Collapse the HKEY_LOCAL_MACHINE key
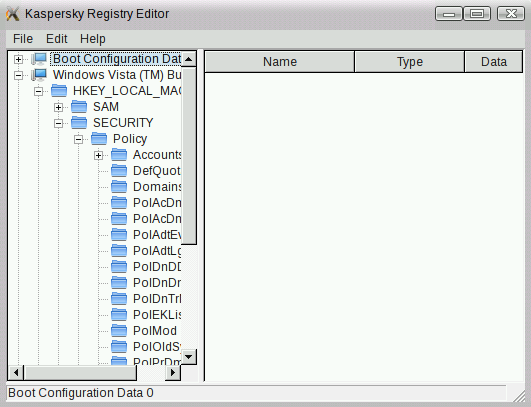 point(38,91)
